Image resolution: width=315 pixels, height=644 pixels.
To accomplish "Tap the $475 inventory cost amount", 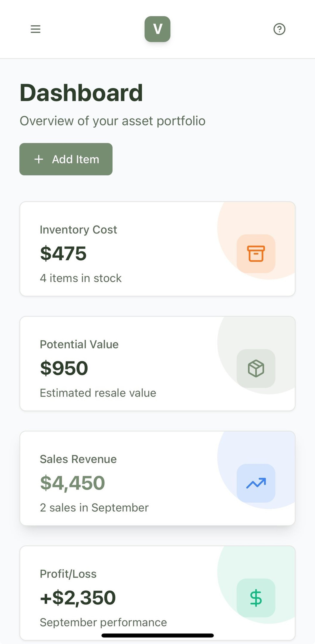I will (x=63, y=253).
